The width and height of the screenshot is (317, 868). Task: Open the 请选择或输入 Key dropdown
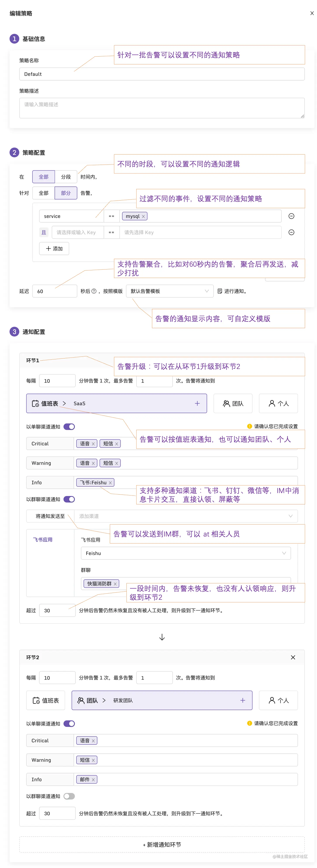[x=78, y=232]
